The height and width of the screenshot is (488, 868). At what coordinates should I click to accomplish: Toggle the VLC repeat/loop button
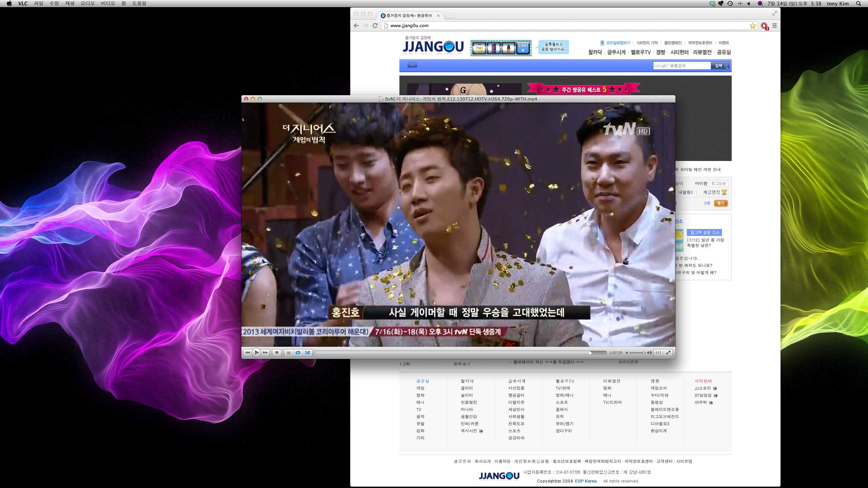pos(298,353)
